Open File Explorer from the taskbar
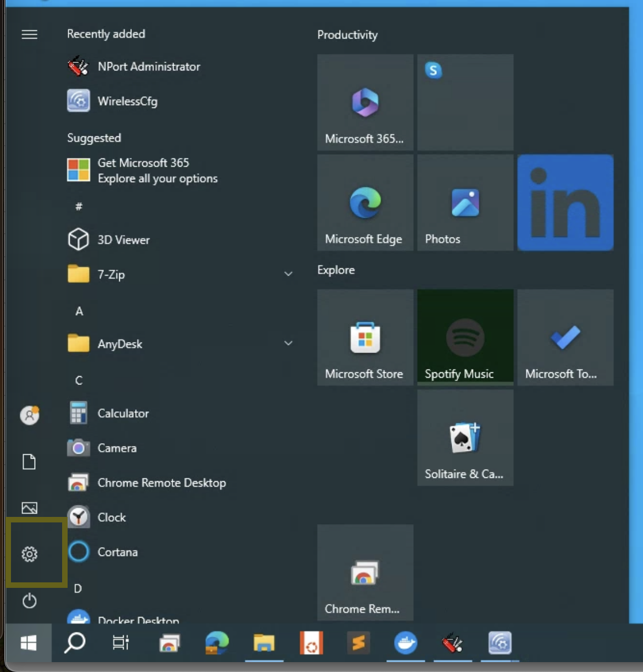 coord(264,643)
